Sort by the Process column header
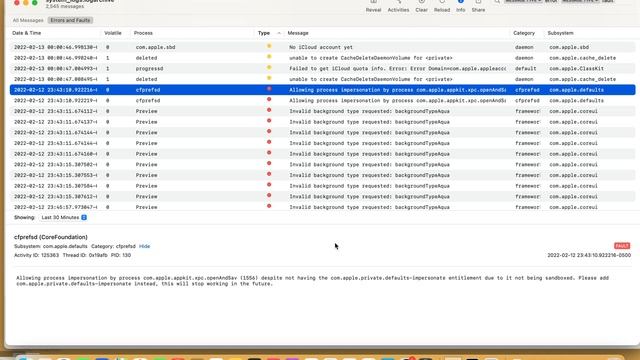The image size is (640, 360). coord(143,33)
